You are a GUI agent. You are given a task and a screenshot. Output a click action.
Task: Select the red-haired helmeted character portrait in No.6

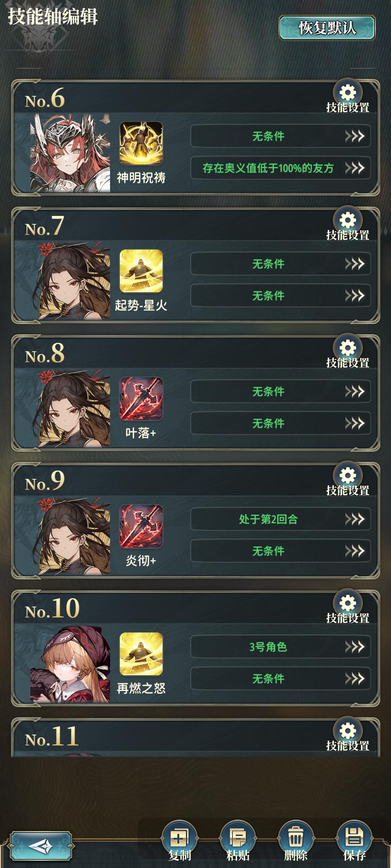[x=70, y=153]
